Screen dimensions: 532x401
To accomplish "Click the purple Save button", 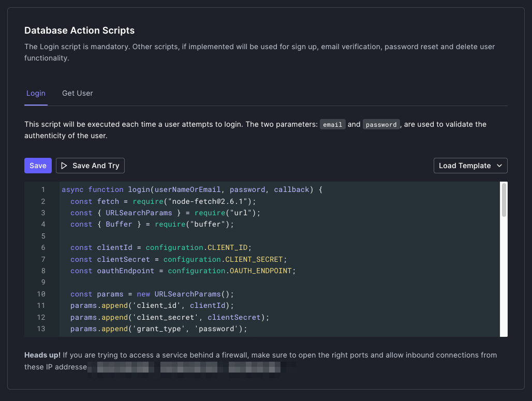I will [38, 166].
